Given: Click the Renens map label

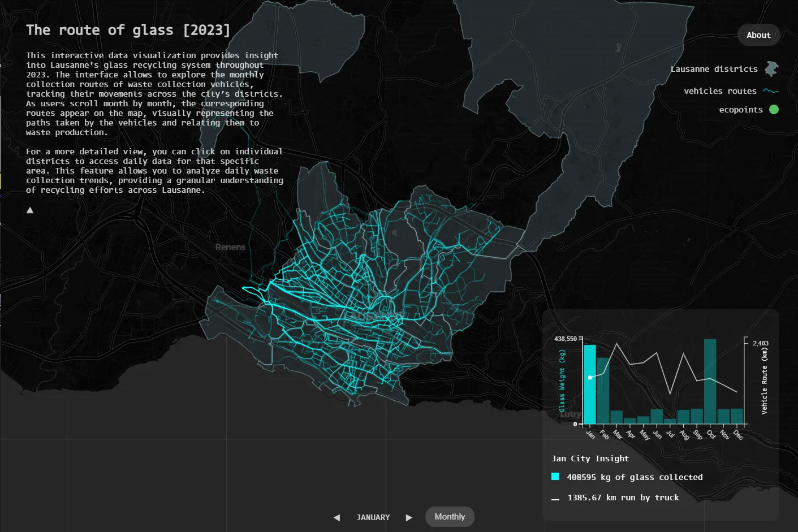Looking at the screenshot, I should coord(230,247).
